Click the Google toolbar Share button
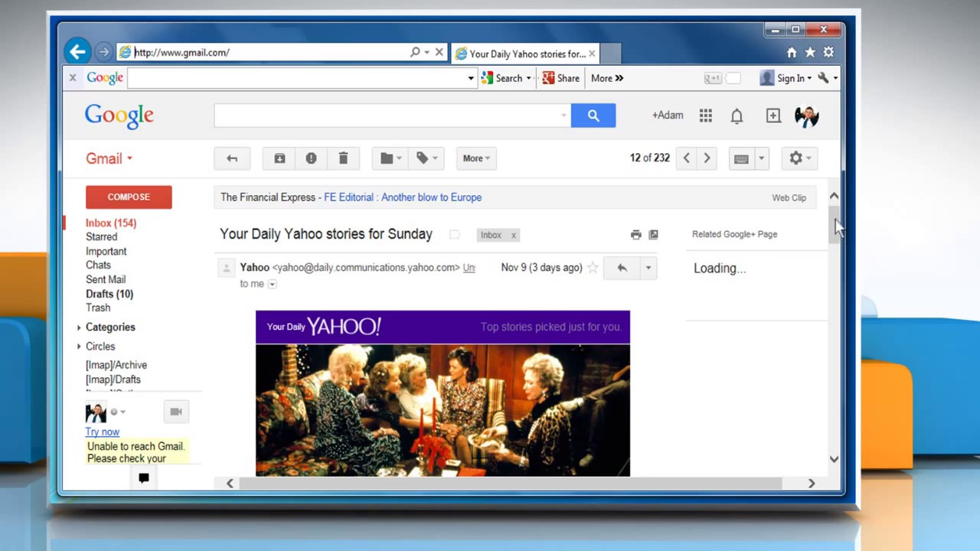This screenshot has height=551, width=980. click(561, 78)
